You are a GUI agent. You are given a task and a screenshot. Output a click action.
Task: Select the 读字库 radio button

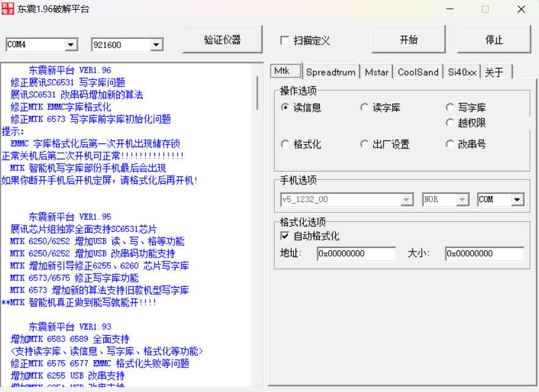point(364,107)
